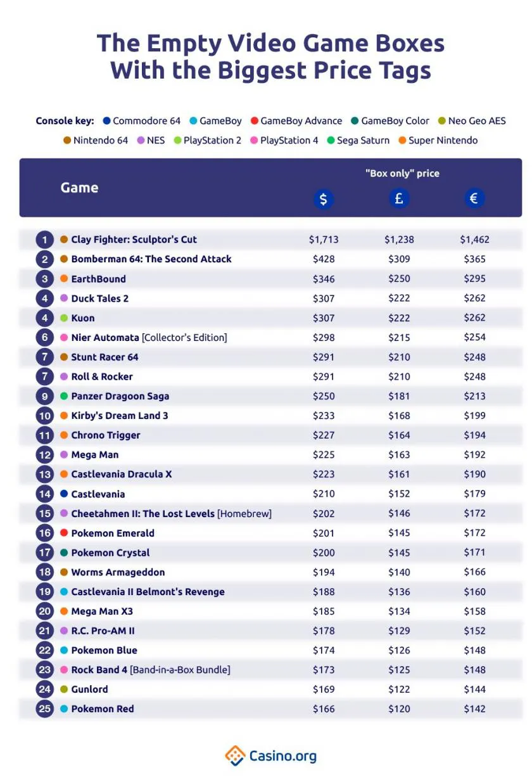Click the "Box only" price header label
The image size is (532, 782).
pyautogui.click(x=402, y=173)
